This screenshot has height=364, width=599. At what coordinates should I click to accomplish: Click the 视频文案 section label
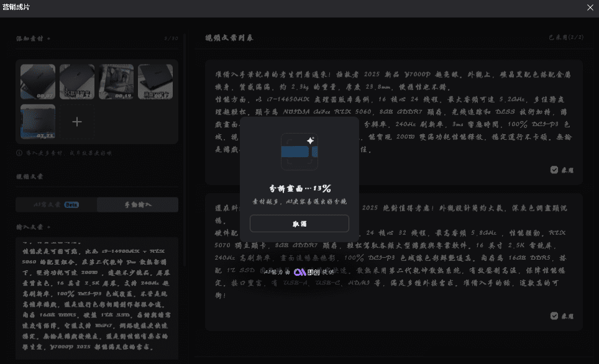click(30, 176)
